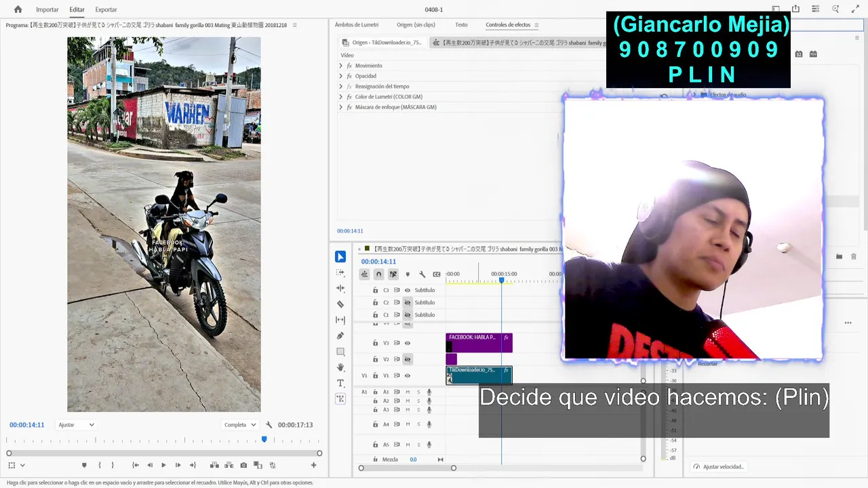Viewport: 868px width, 488px height.
Task: Switch to the Importar tab
Action: [x=47, y=9]
